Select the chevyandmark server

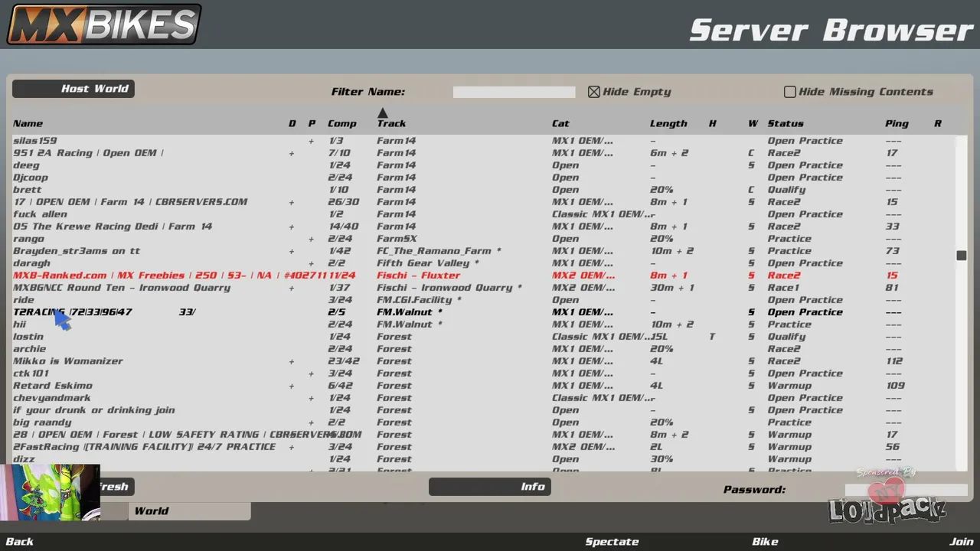[485, 398]
